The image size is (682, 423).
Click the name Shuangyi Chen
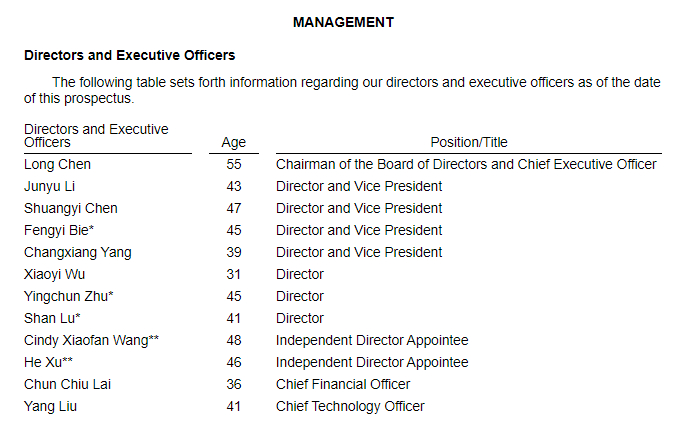70,208
